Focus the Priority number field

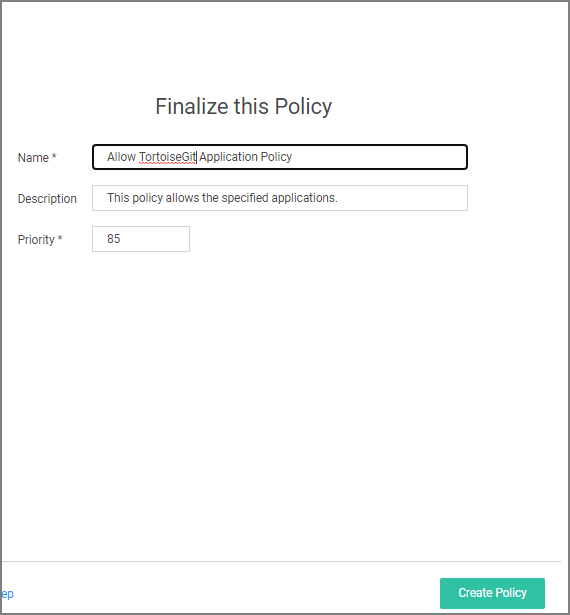[x=141, y=239]
